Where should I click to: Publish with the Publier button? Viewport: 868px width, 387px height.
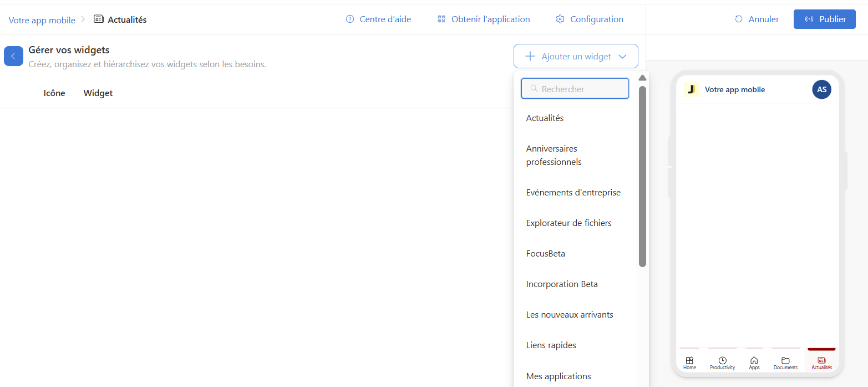click(x=825, y=19)
